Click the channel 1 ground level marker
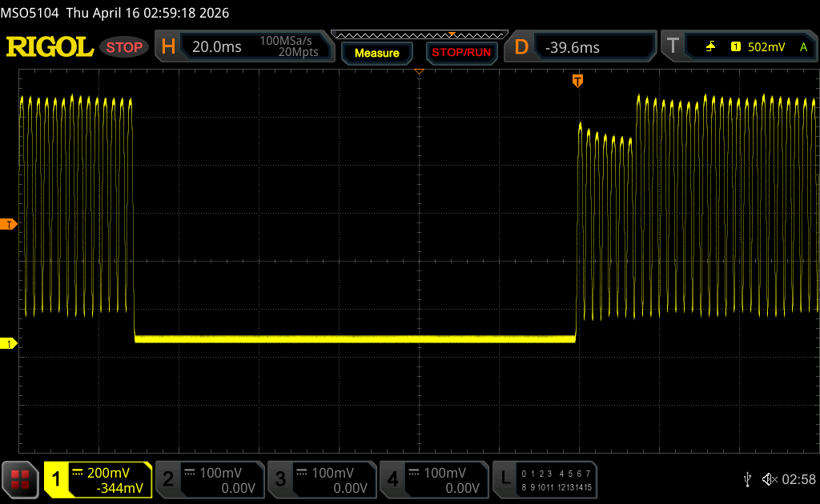Viewport: 820px width, 504px height. 9,343
